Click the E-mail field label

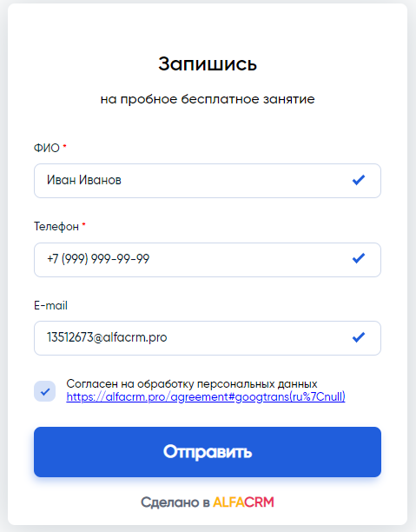pos(50,305)
